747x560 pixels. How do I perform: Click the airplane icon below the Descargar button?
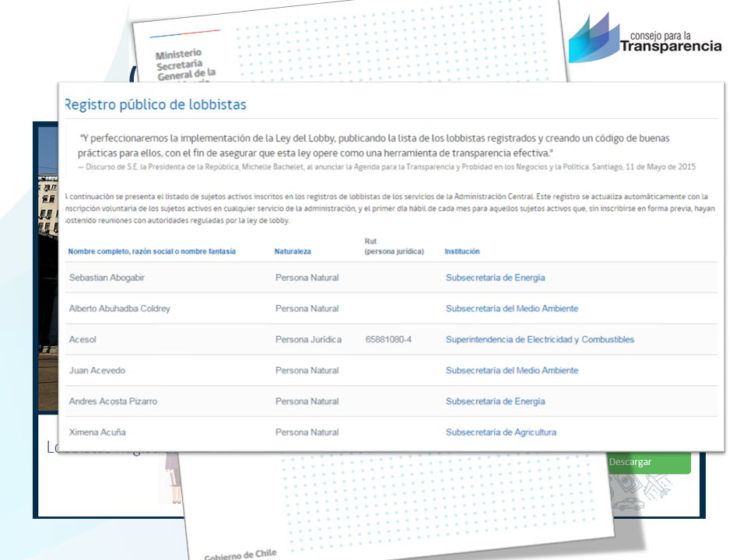[657, 487]
